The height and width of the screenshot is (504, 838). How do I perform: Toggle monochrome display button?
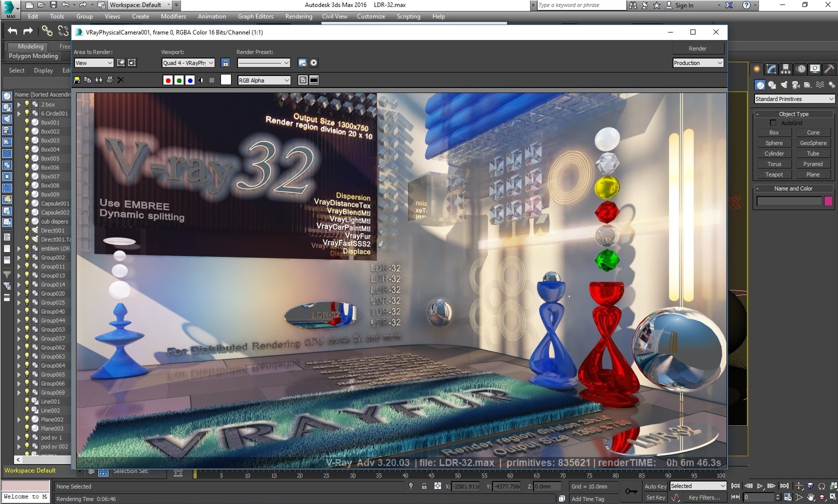click(212, 80)
